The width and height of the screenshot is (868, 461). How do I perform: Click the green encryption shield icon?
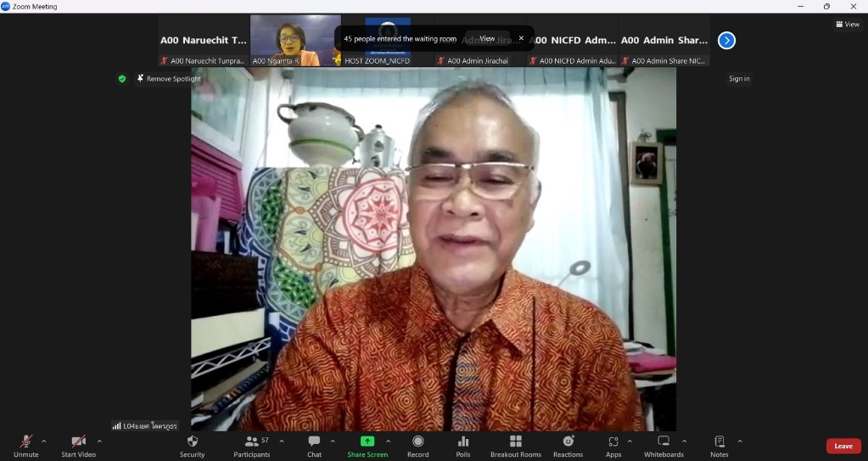(x=122, y=79)
